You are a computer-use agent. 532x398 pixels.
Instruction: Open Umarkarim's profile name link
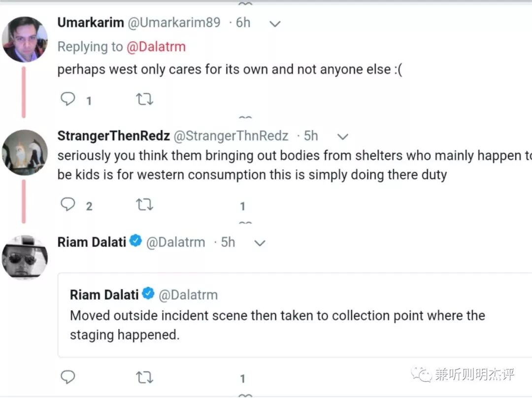point(91,23)
